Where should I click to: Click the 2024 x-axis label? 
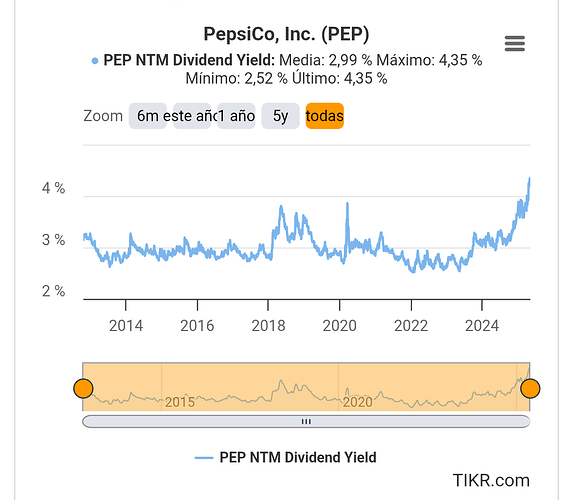pos(482,326)
